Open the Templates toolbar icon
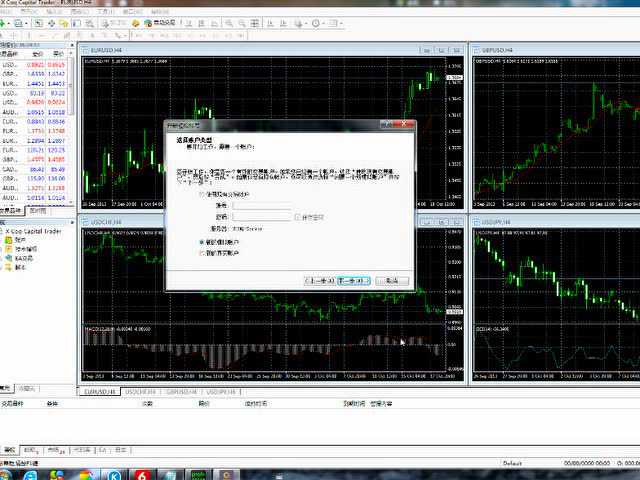The width and height of the screenshot is (640, 480). point(333,24)
